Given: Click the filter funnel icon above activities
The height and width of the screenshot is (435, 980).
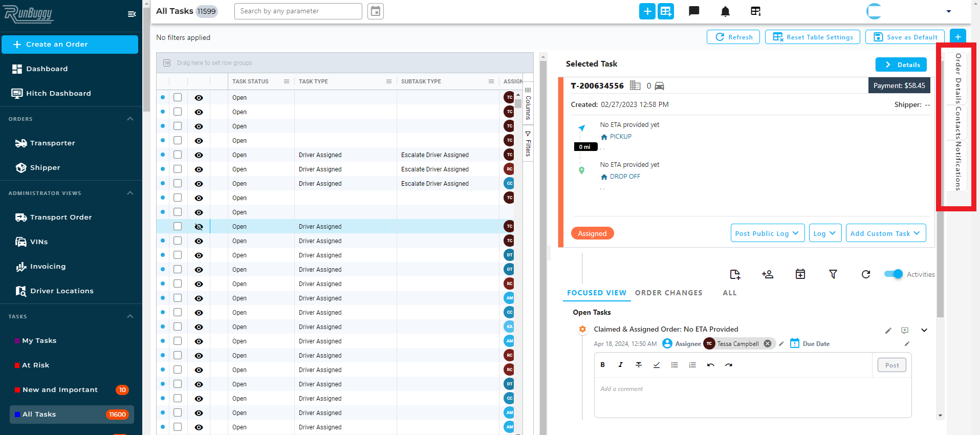Looking at the screenshot, I should click(833, 274).
